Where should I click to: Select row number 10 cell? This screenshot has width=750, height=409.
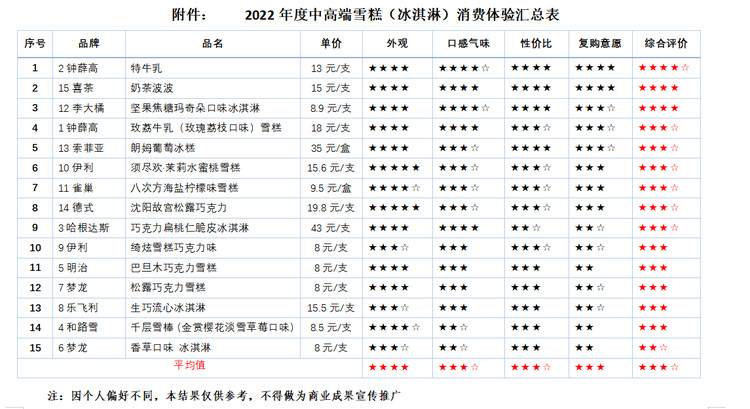pyautogui.click(x=35, y=248)
